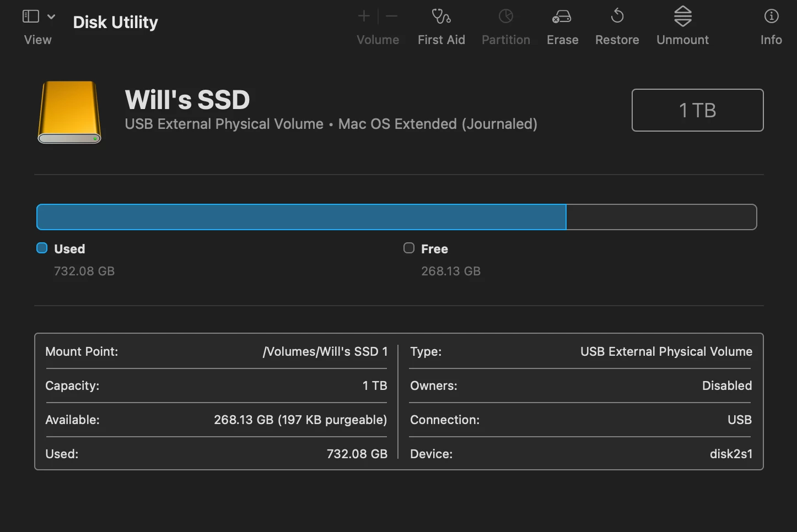797x532 pixels.
Task: Click the 'Mac OS Extended (Journaled)' subtitle
Action: [x=438, y=124]
